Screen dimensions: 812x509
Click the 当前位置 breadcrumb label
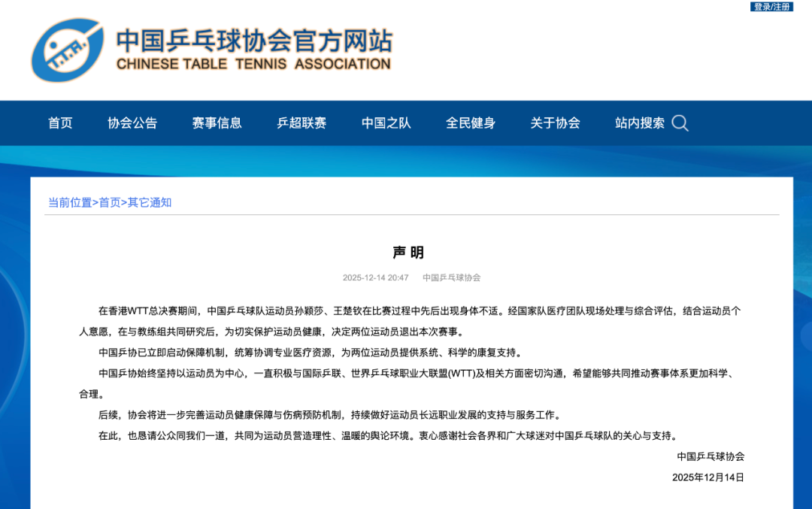point(70,202)
